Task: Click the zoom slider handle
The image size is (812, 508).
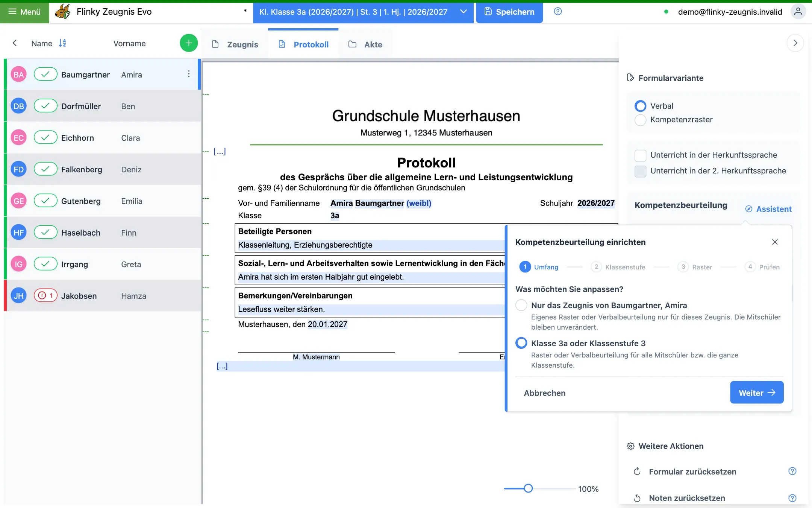Action: (528, 488)
